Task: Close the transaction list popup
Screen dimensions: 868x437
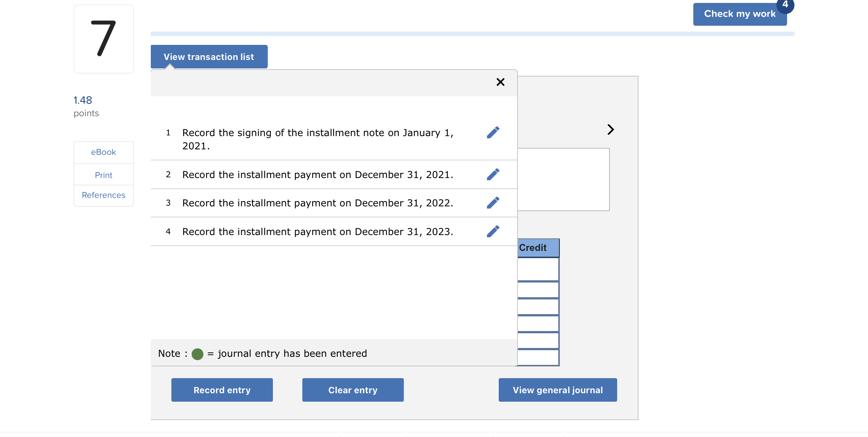Action: [500, 82]
